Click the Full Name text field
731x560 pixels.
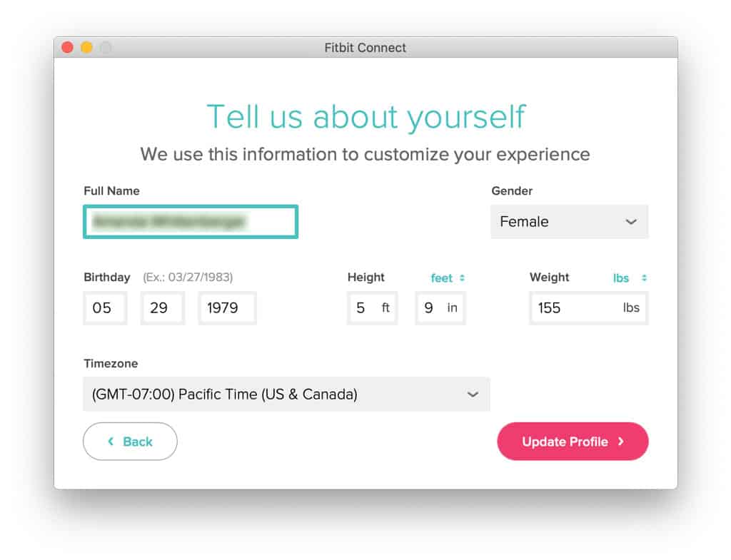click(190, 222)
